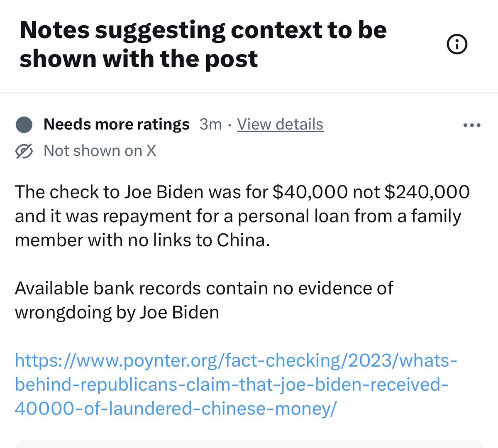The image size is (498, 448).
Task: Click the 3m timestamp
Action: point(210,124)
